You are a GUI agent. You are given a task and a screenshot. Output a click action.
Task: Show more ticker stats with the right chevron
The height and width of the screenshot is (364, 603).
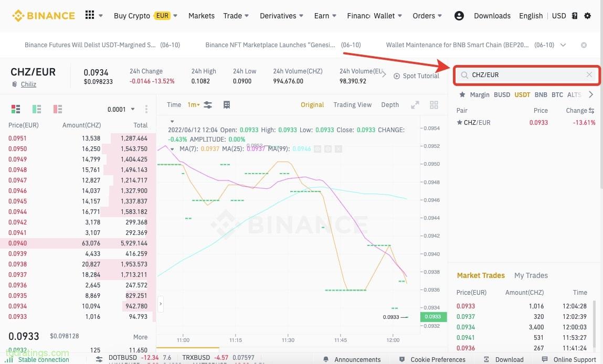384,74
